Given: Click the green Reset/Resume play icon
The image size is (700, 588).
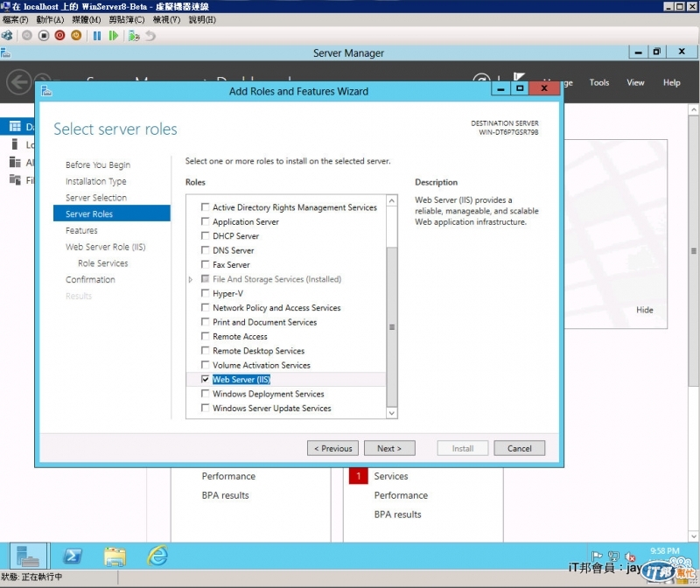Looking at the screenshot, I should click(x=114, y=36).
